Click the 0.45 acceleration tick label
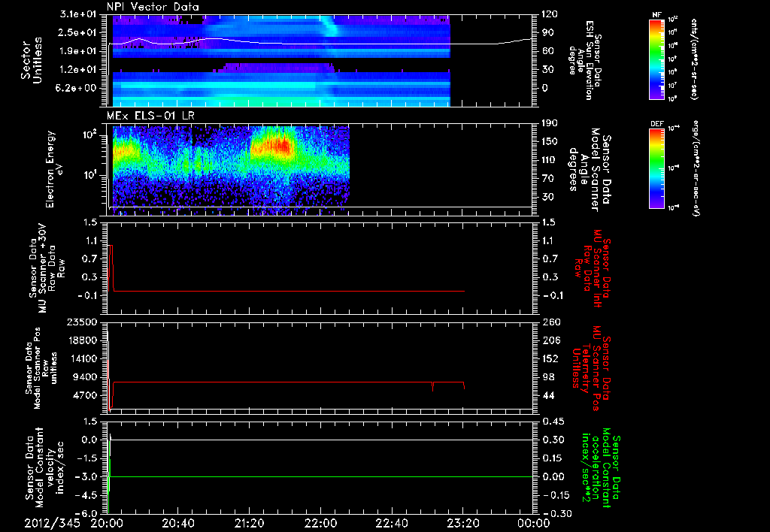770x532 pixels. point(553,422)
